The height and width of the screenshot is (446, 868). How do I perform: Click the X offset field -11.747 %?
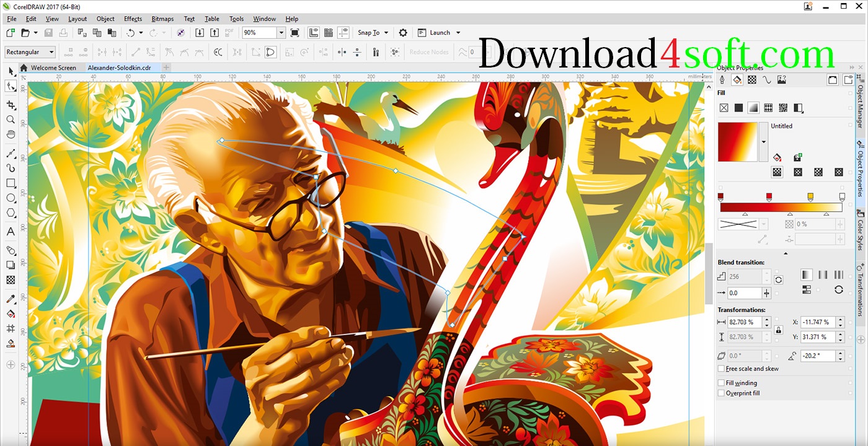[818, 322]
